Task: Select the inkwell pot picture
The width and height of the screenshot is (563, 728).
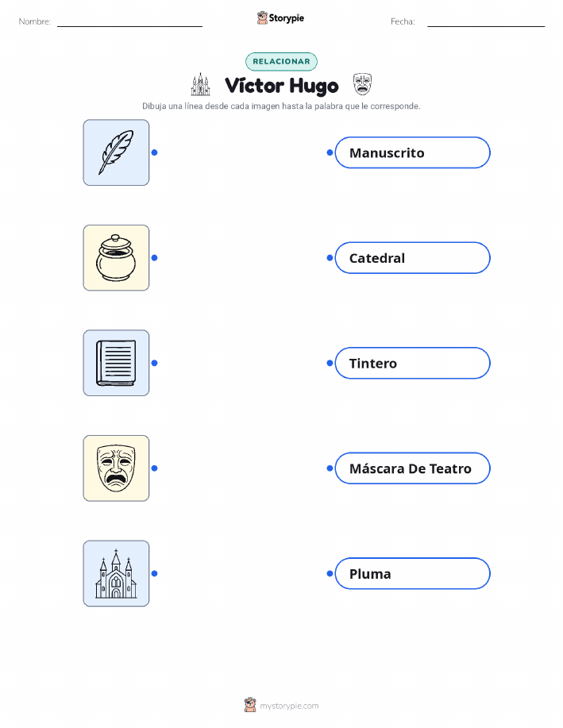Action: point(116,258)
